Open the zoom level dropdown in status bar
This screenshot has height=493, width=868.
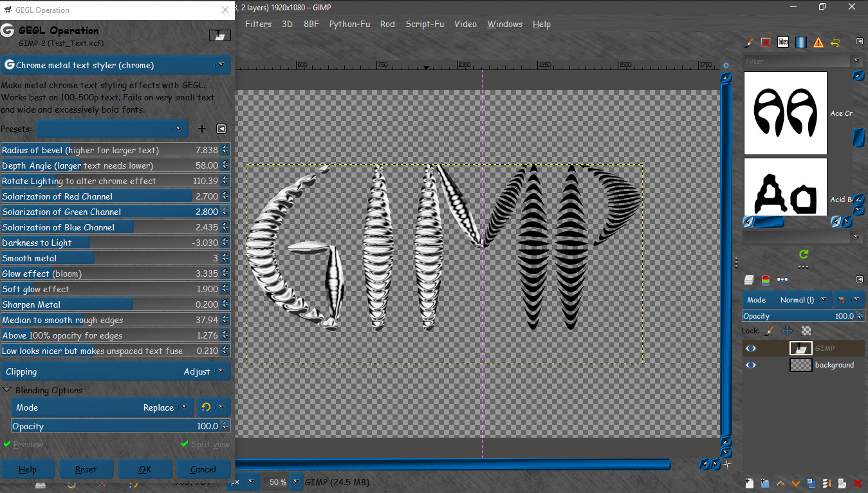[x=296, y=481]
